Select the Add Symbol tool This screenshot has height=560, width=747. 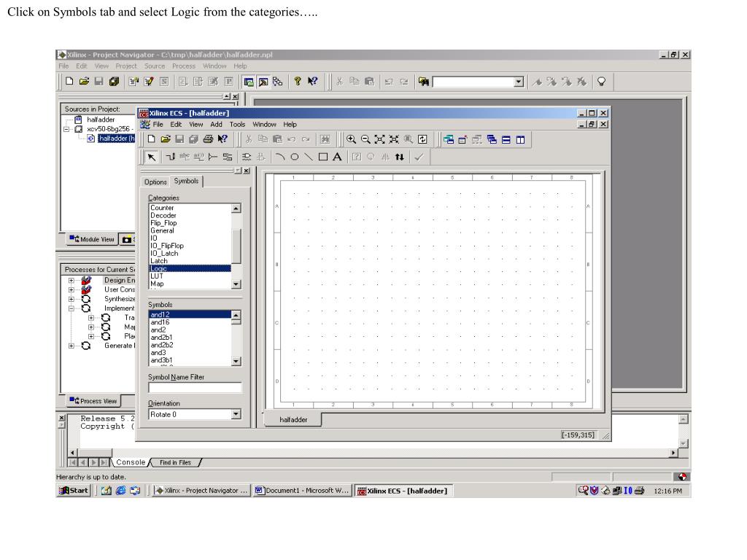(247, 157)
